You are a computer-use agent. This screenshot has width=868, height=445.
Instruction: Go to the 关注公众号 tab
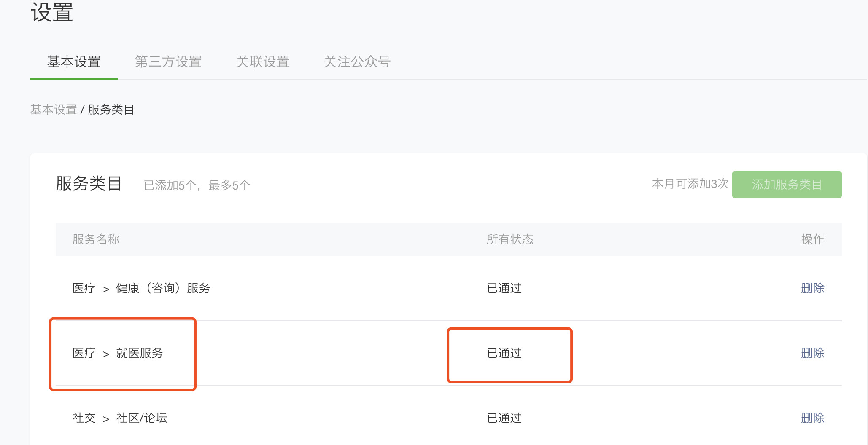point(357,62)
